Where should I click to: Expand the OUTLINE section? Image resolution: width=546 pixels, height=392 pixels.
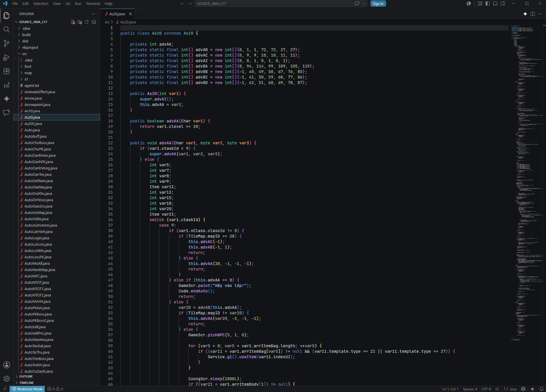click(x=26, y=376)
